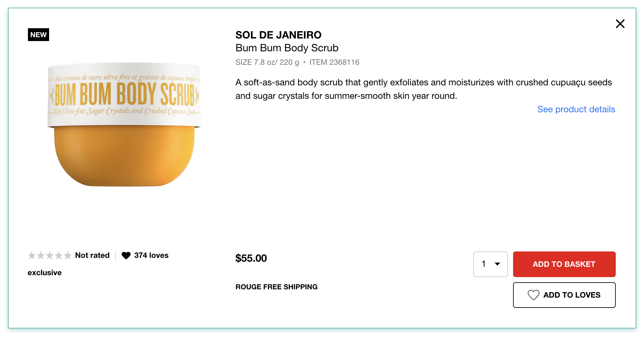Image resolution: width=644 pixels, height=339 pixels.
Task: Click the exclusive label
Action: 45,273
